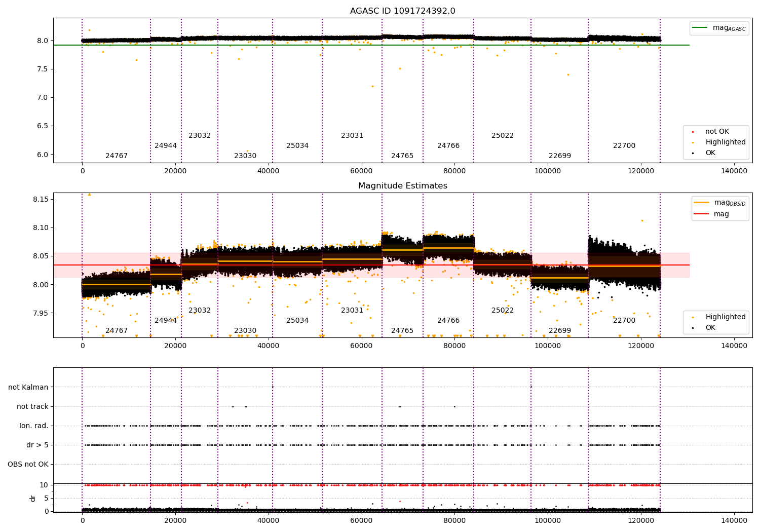Image resolution: width=760 pixels, height=532 pixels.
Task: Click obsid label 22700 in Magnitude Estimates plot
Action: tap(624, 321)
